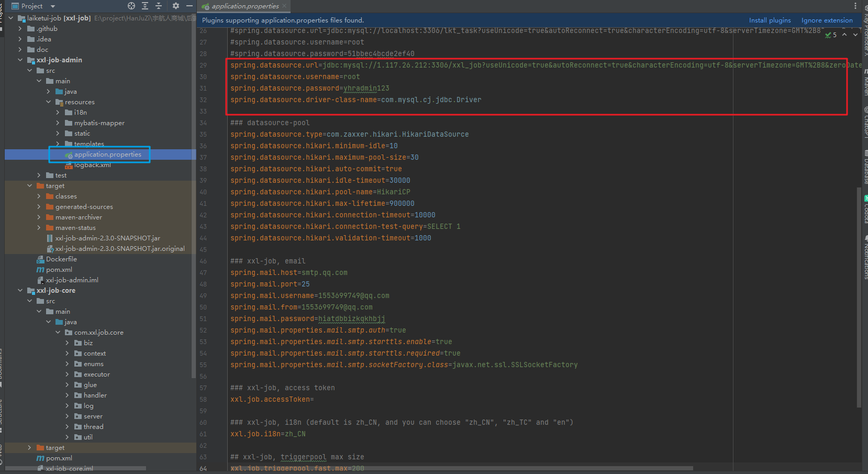Expand the .idea folder
The height and width of the screenshot is (474, 868).
(20, 39)
